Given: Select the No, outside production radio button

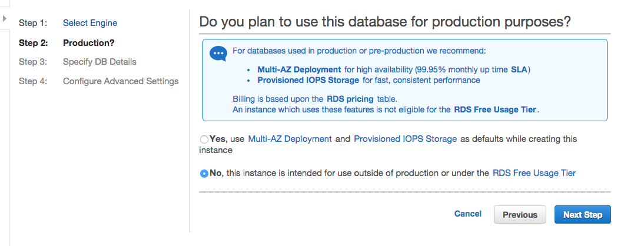Looking at the screenshot, I should [204, 174].
